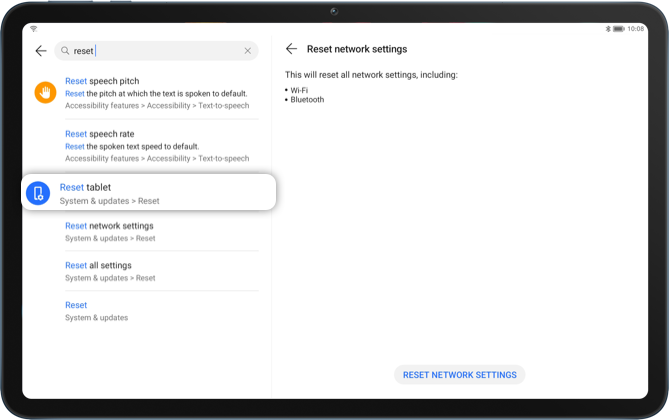This screenshot has height=420, width=669.
Task: Tap back arrow beside the search box
Action: tap(40, 50)
